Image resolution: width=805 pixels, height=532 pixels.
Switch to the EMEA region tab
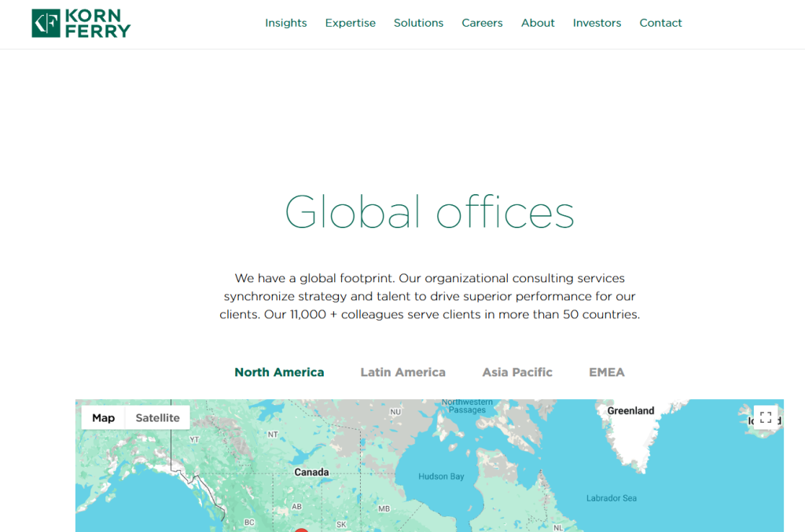click(606, 372)
